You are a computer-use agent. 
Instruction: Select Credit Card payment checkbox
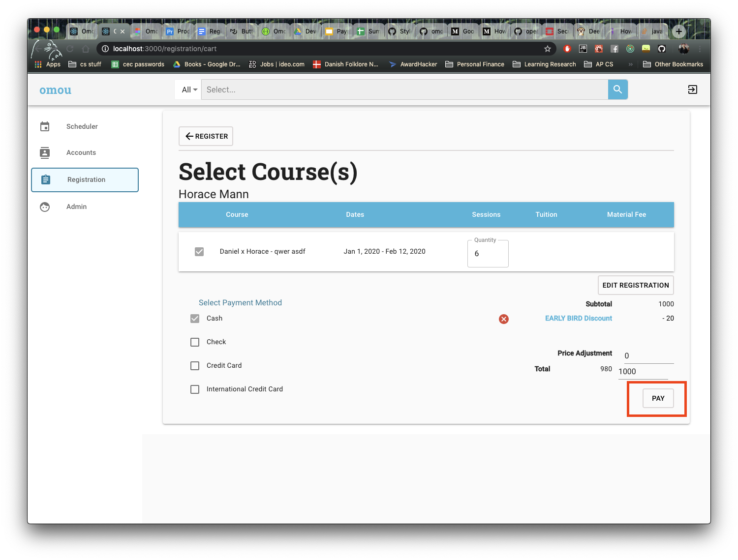coord(195,366)
